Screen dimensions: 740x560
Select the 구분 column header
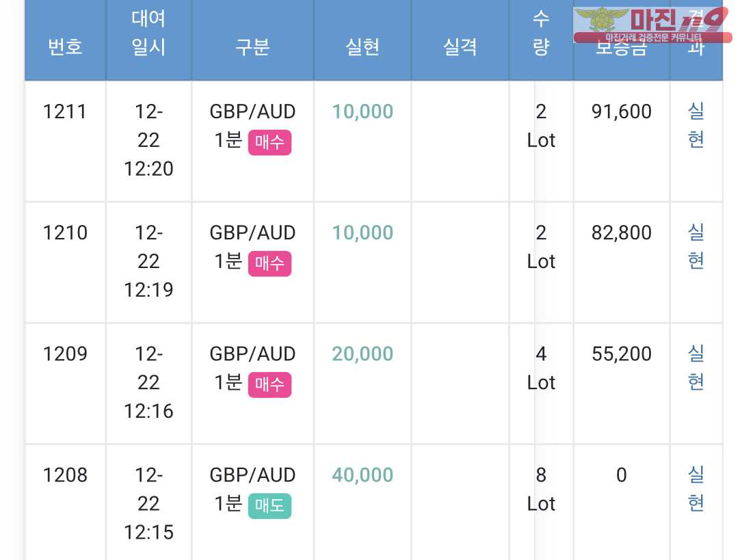252,46
